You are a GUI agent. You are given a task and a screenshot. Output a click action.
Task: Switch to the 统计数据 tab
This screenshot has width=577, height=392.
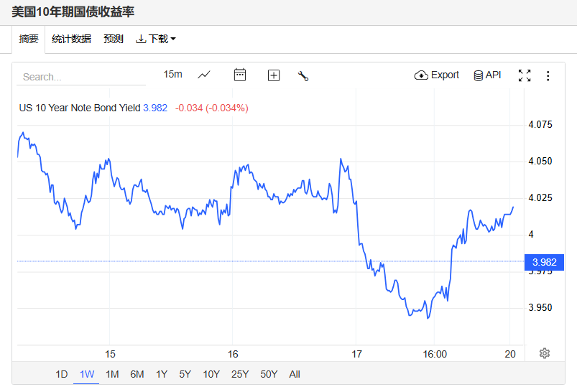pos(71,39)
